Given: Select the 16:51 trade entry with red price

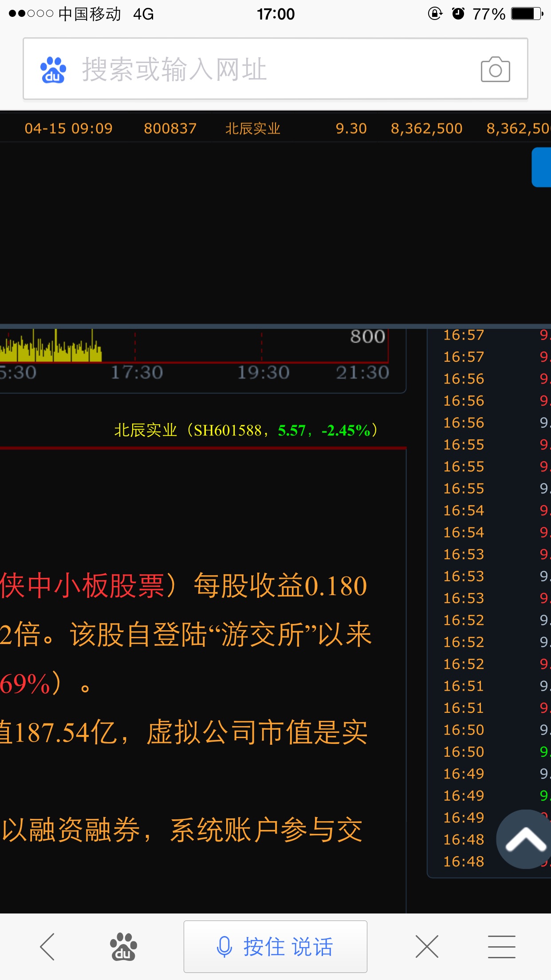Looking at the screenshot, I should point(464,708).
